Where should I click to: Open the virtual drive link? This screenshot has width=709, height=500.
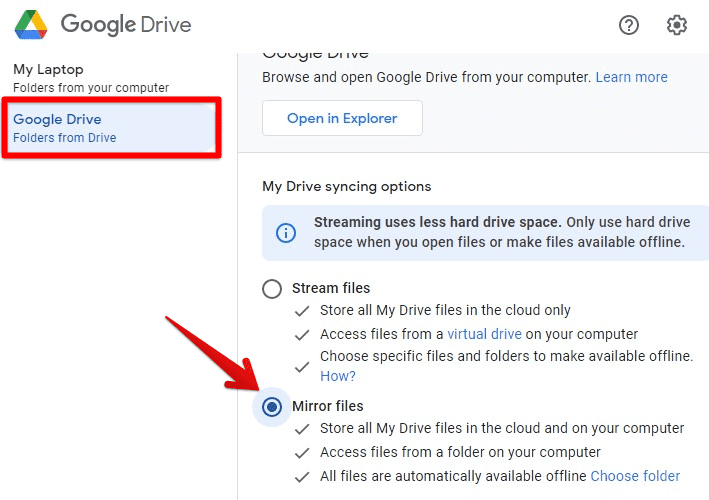(484, 334)
